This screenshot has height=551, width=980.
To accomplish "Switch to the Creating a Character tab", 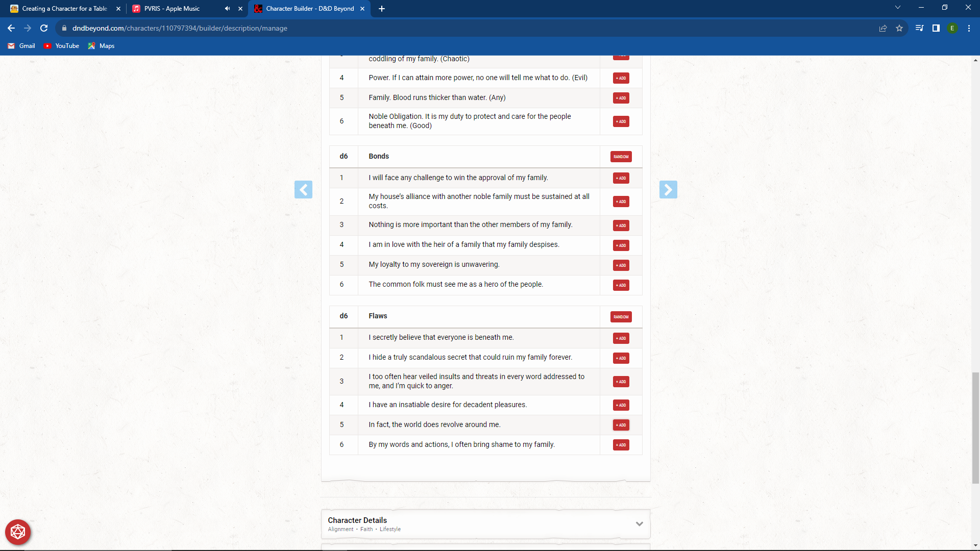I will point(61,9).
